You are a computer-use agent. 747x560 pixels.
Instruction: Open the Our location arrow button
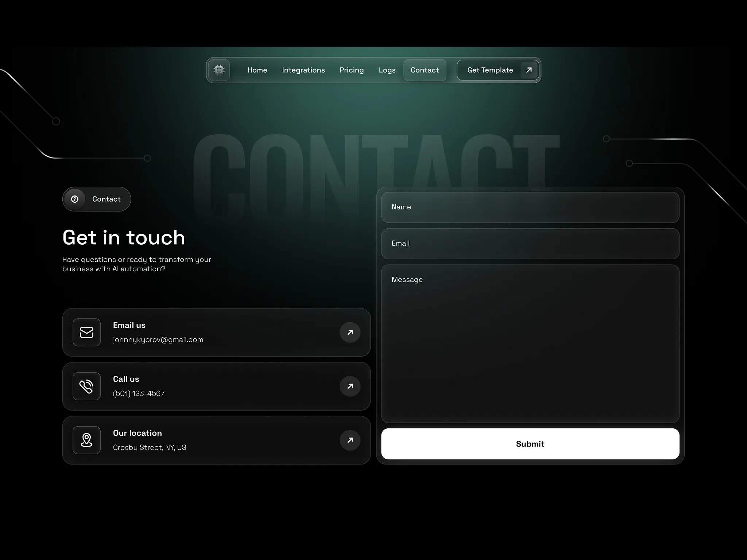[350, 440]
